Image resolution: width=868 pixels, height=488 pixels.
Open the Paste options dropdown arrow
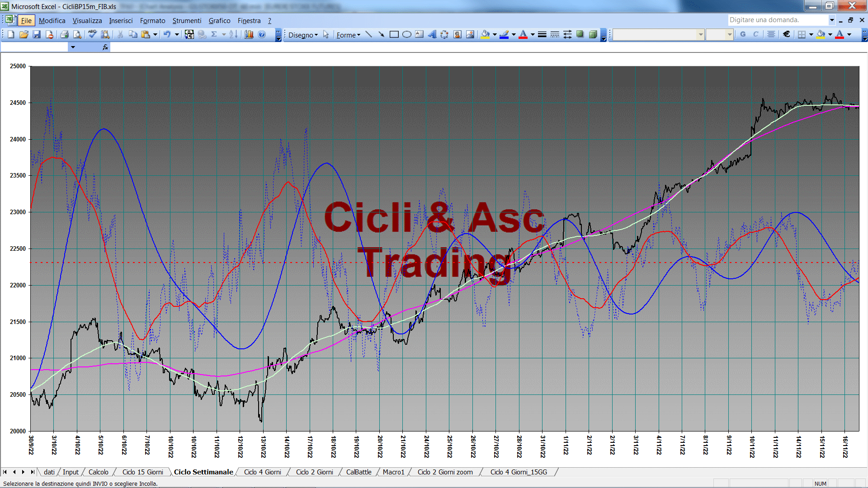coord(155,34)
